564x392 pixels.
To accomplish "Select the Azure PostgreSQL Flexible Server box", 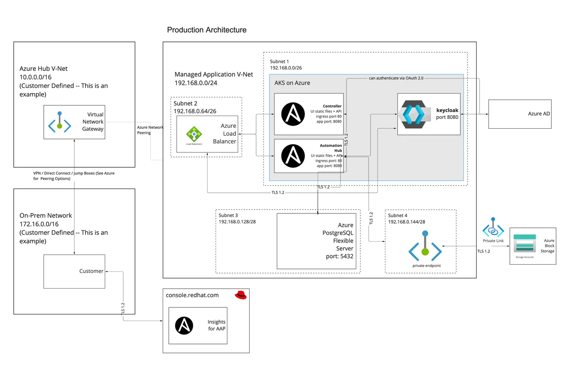I will [316, 241].
